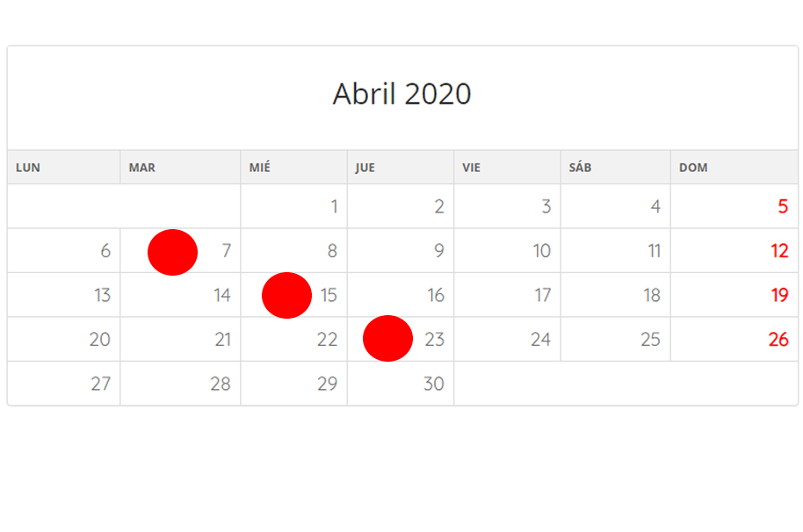Choose day 22 in the Wednesday column
The width and height of the screenshot is (803, 532).
(327, 339)
